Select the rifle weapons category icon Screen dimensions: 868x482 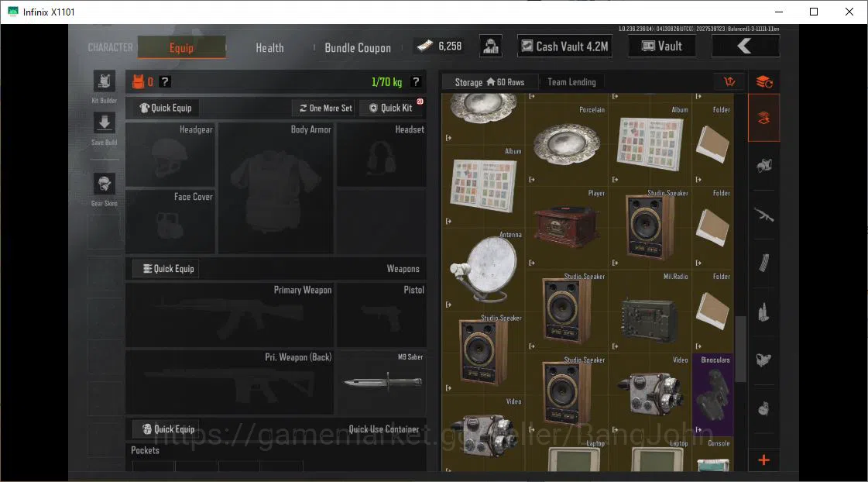764,215
